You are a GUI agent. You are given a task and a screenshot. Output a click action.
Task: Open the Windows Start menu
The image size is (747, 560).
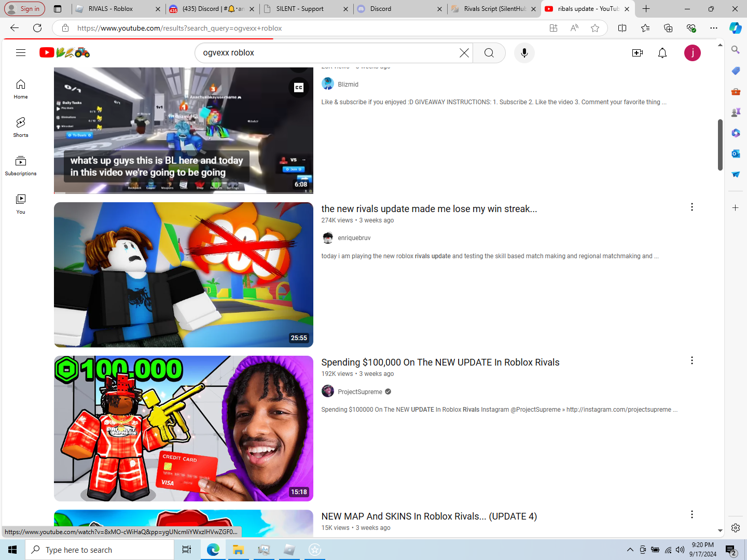12,550
